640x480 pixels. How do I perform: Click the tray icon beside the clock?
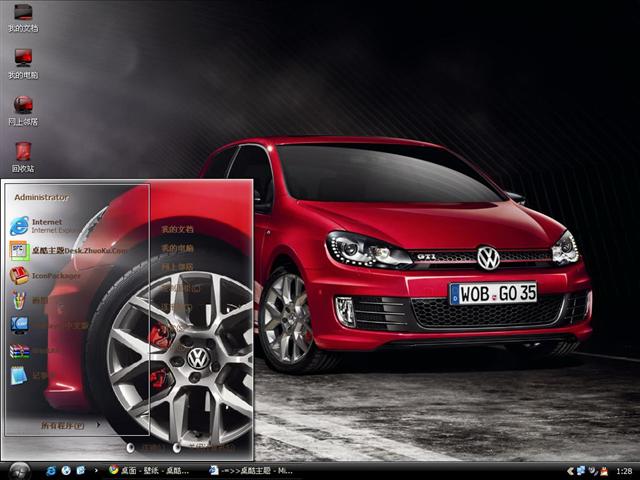coord(604,471)
